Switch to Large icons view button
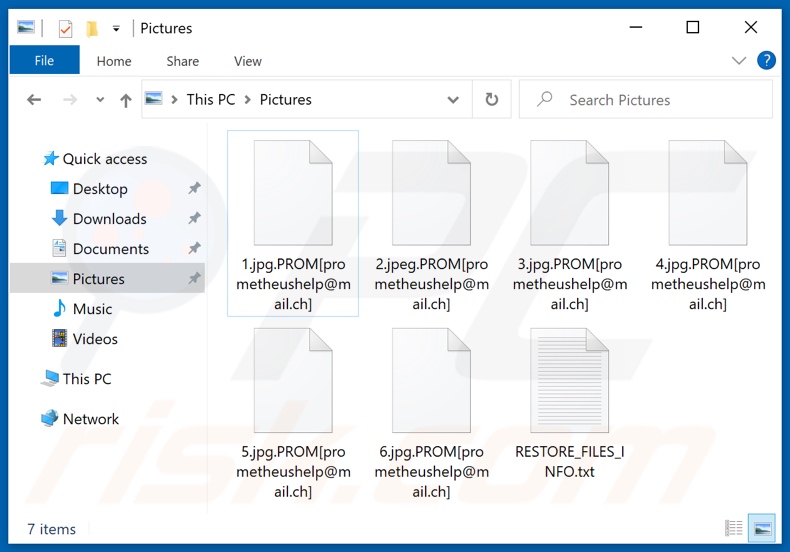This screenshot has height=552, width=790. pos(761,528)
